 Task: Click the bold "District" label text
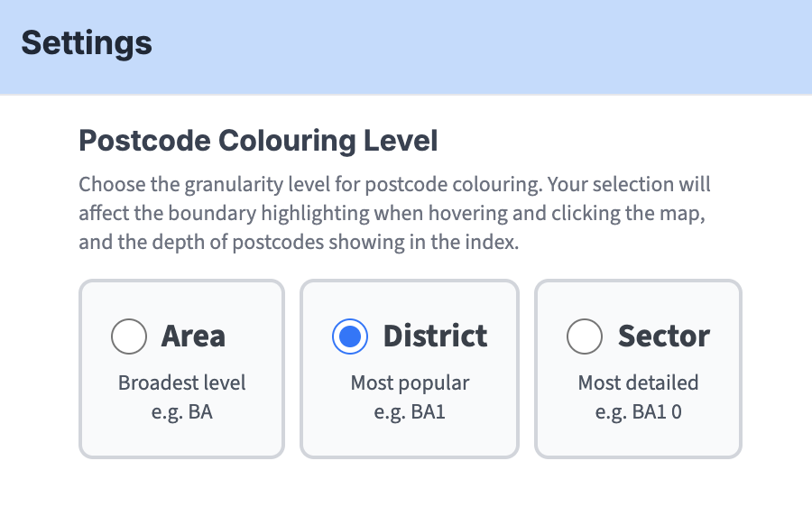(435, 336)
